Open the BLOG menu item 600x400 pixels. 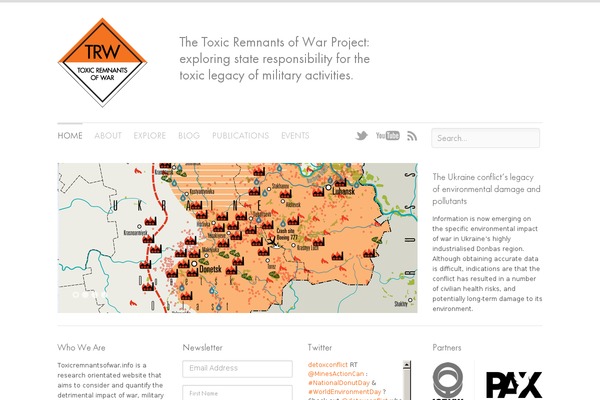[189, 136]
